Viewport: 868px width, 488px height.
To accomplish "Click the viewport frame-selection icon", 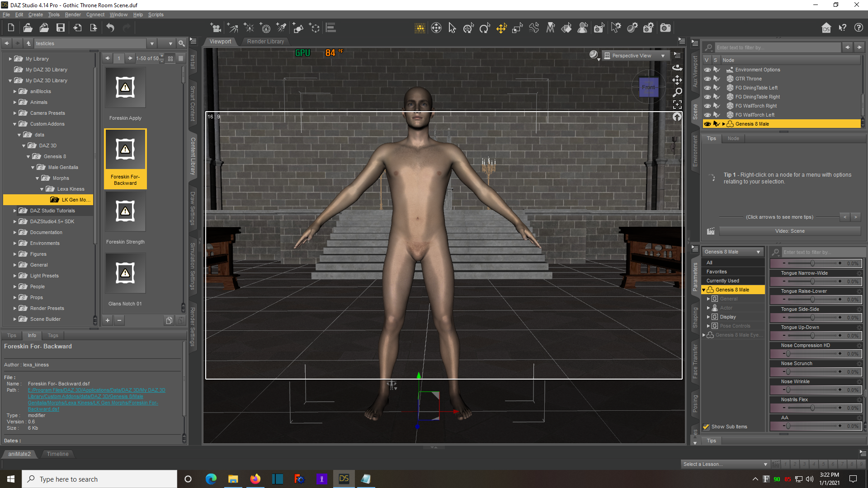I will 677,105.
